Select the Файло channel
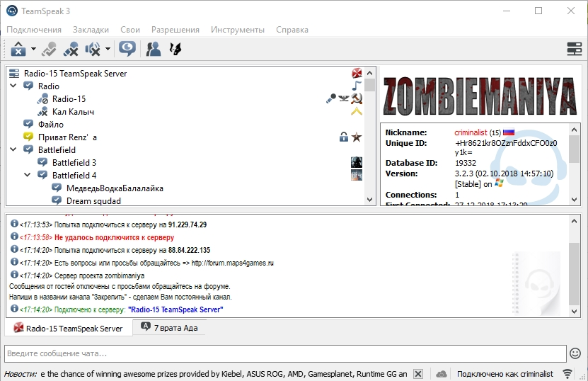Viewport: 588px width, 381px height. (x=51, y=125)
